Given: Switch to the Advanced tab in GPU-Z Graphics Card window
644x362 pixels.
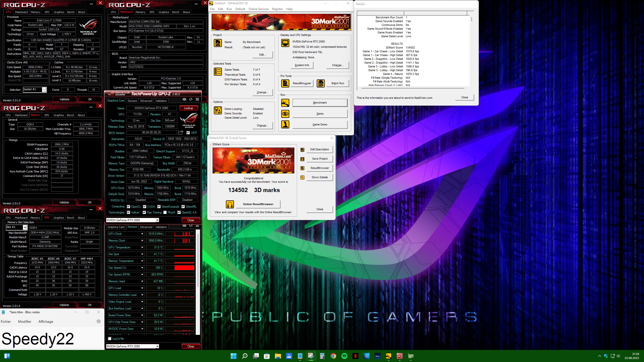Looking at the screenshot, I should pos(146,101).
